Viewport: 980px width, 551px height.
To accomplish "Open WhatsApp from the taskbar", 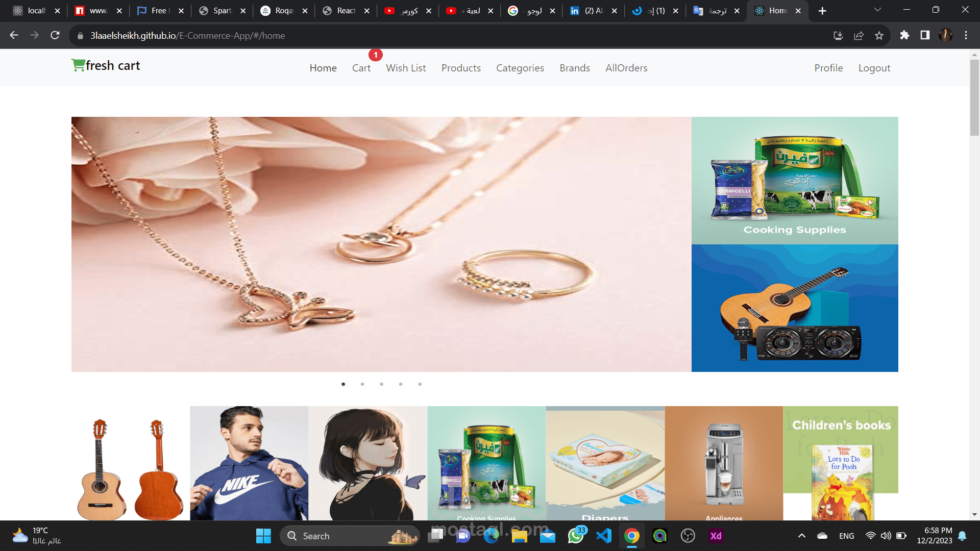I will pyautogui.click(x=576, y=536).
